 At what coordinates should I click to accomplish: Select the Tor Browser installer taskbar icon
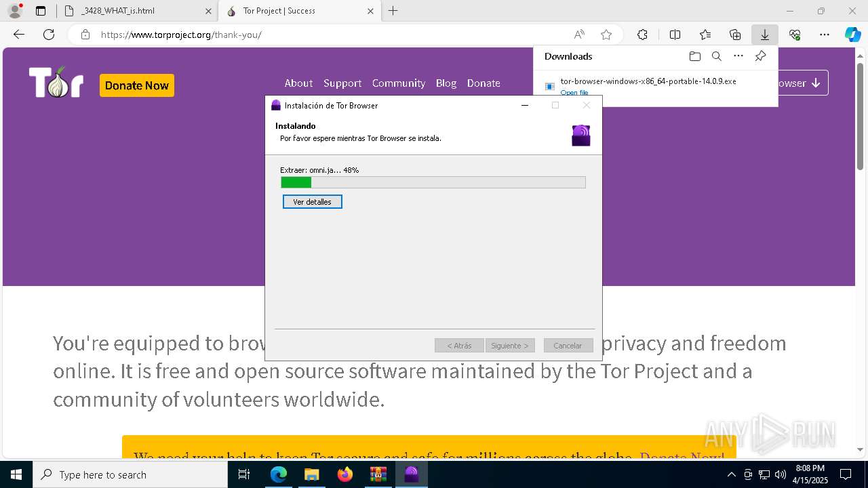412,474
